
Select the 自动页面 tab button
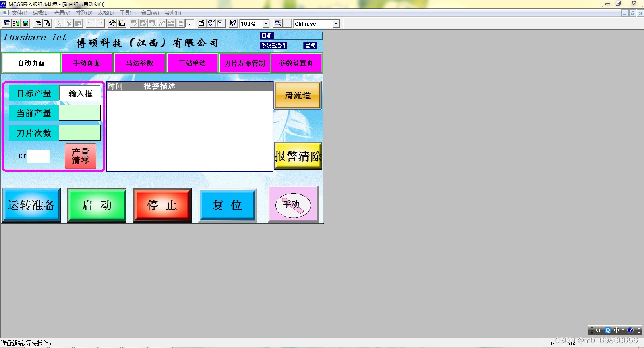(31, 63)
